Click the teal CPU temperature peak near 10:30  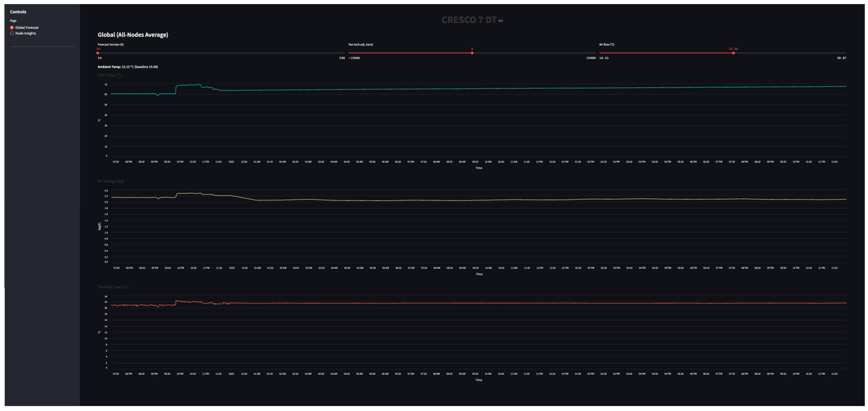pyautogui.click(x=197, y=85)
